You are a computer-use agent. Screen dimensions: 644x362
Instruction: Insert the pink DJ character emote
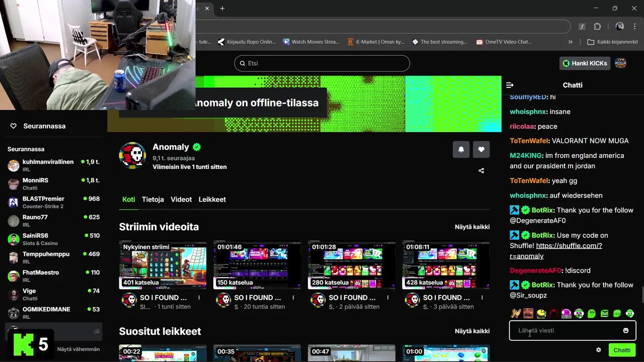tap(566, 313)
